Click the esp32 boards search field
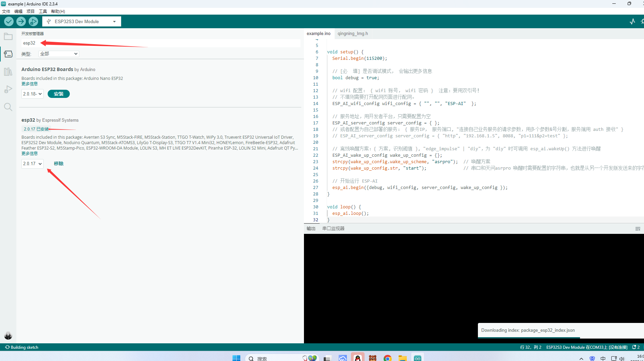Screen dimensions: 644x361 pyautogui.click(x=160, y=43)
